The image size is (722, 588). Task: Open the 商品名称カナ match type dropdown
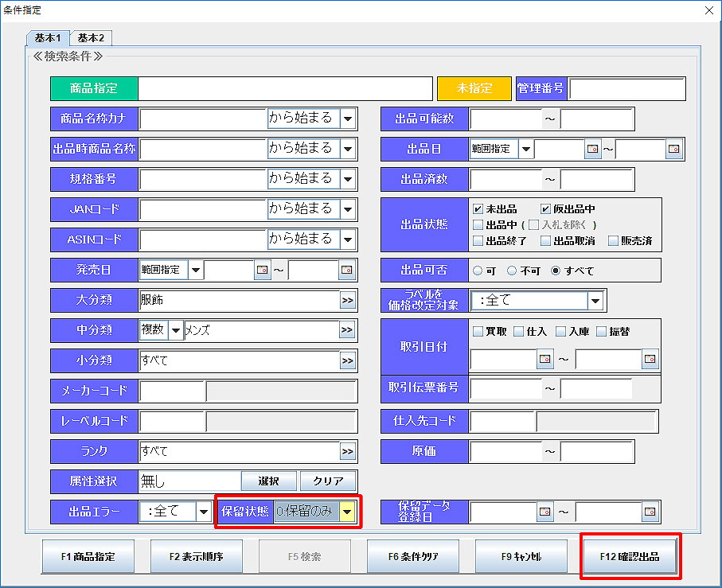point(347,119)
